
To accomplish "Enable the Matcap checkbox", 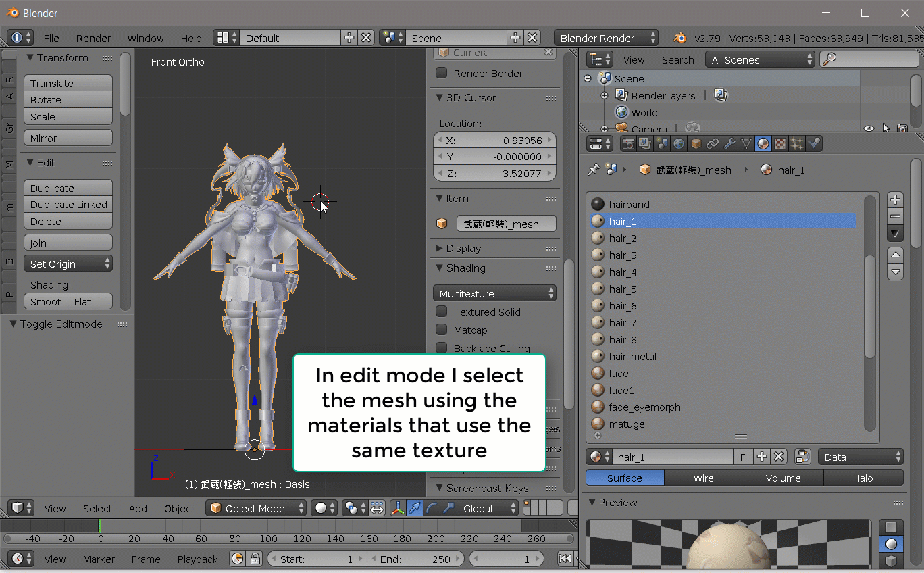I will point(442,330).
